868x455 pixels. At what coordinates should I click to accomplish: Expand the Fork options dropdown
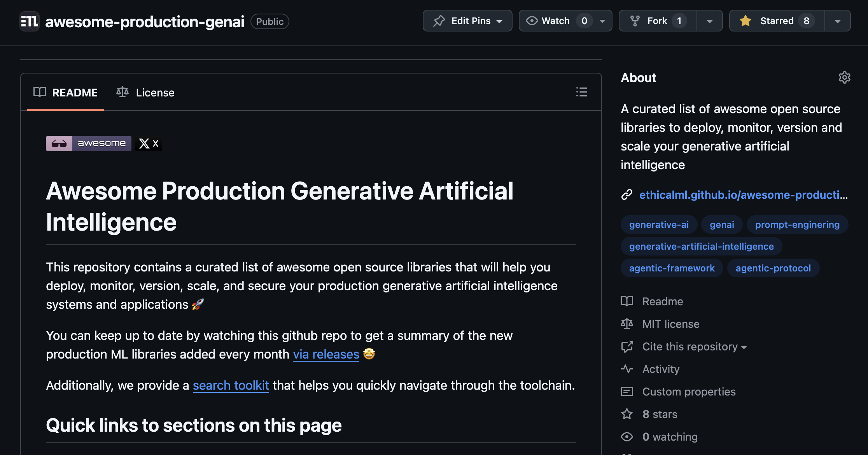710,21
